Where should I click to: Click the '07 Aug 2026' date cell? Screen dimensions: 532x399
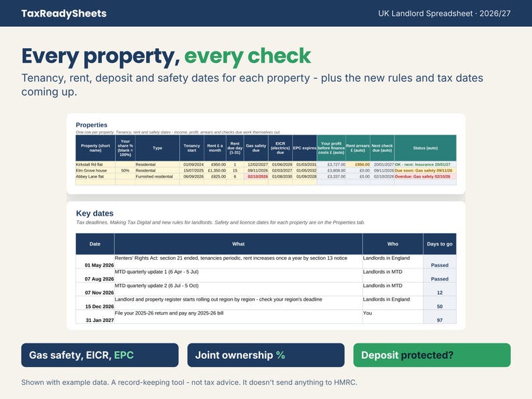tap(95, 276)
